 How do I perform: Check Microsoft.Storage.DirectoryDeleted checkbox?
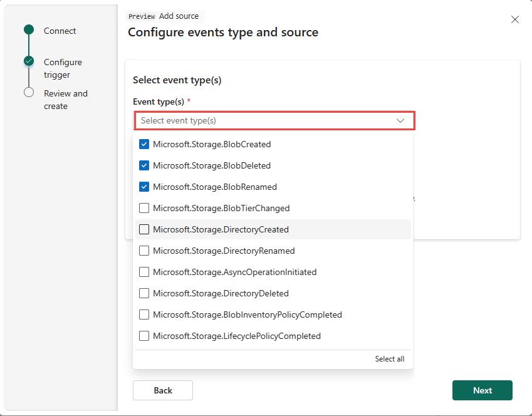tap(144, 293)
